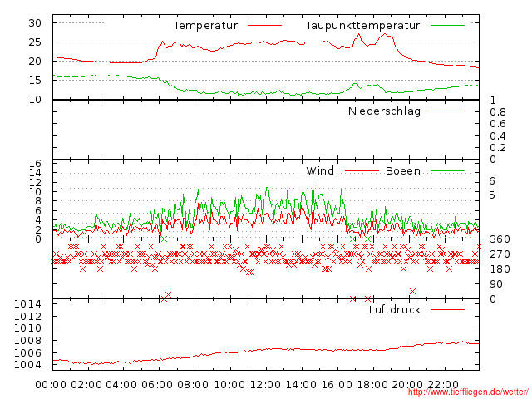Click the Taupunkttemperatur legend label
This screenshot has width=532, height=399.
tap(362, 26)
